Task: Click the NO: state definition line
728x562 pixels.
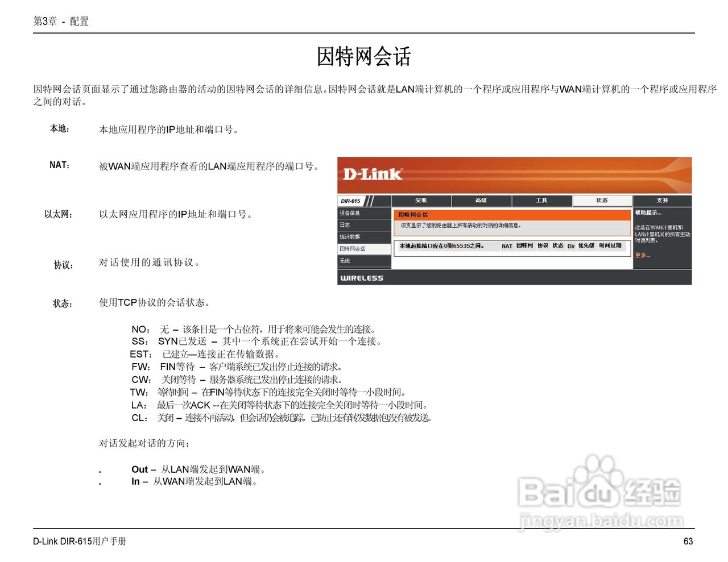Action: pos(253,329)
